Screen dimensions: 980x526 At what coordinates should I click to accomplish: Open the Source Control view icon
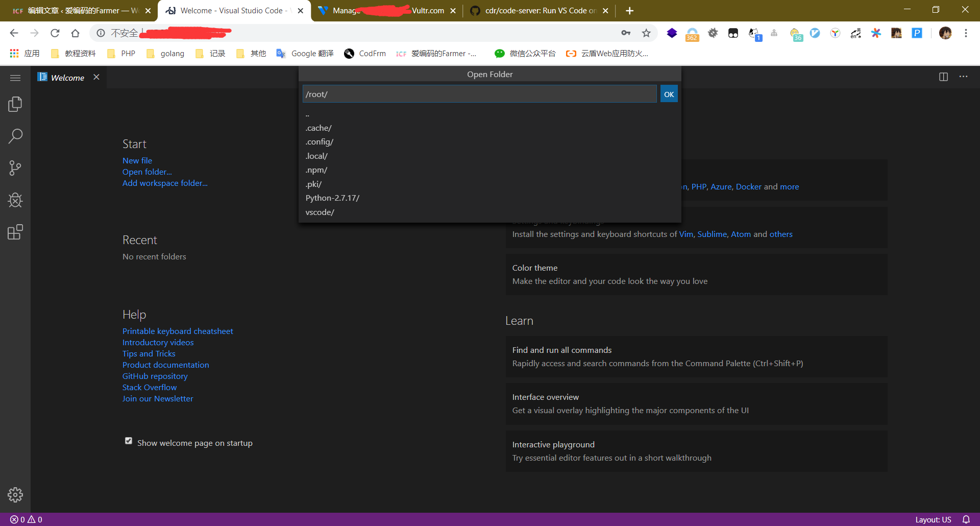coord(15,168)
